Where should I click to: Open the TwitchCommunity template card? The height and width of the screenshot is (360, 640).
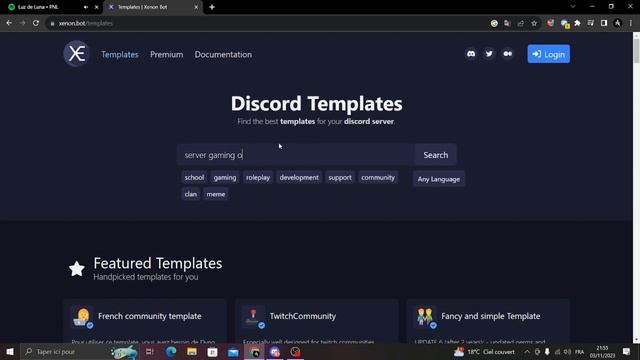(317, 321)
